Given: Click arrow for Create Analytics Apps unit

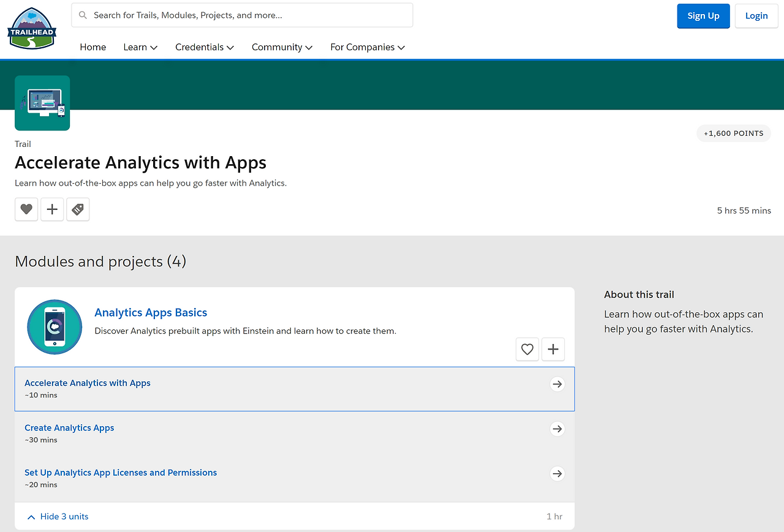Looking at the screenshot, I should 557,429.
